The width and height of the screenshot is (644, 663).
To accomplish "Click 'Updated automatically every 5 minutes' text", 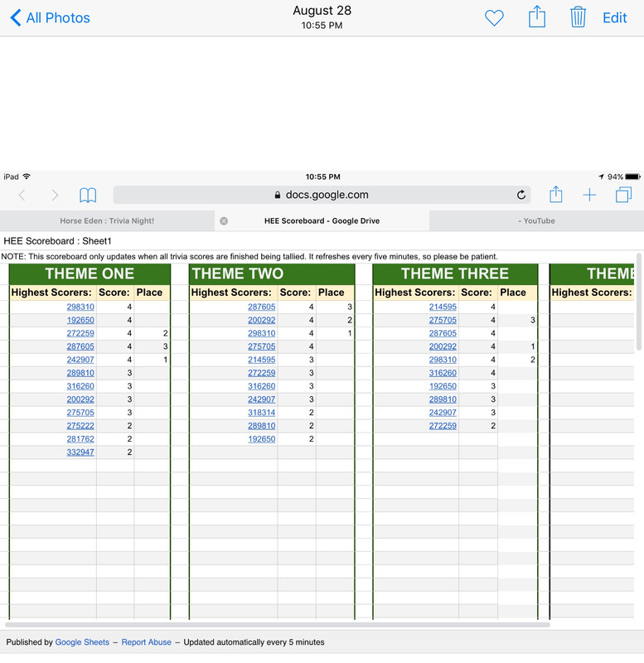I will 254,641.
